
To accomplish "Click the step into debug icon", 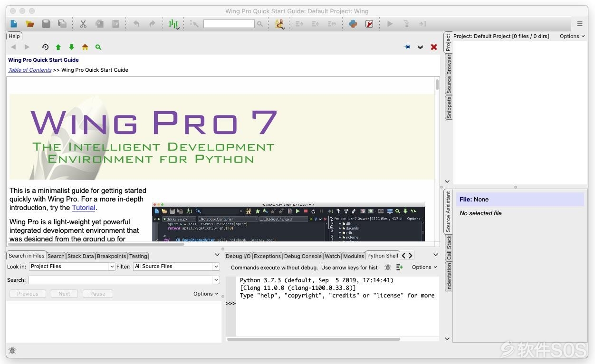I will coord(406,24).
